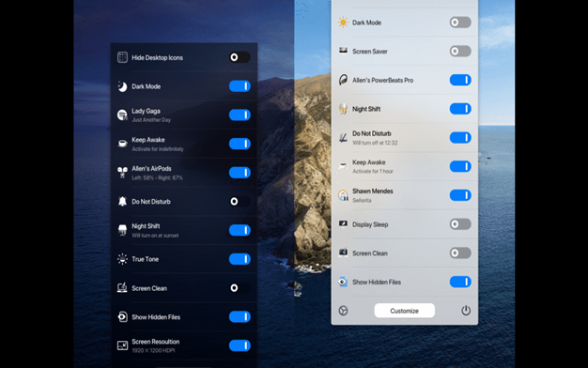Turn off Show Hidden Files in light panel

coord(460,282)
